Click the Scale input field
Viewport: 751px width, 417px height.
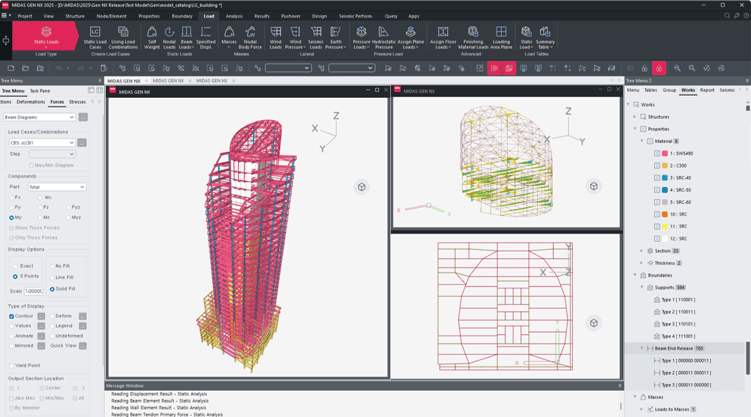point(34,291)
